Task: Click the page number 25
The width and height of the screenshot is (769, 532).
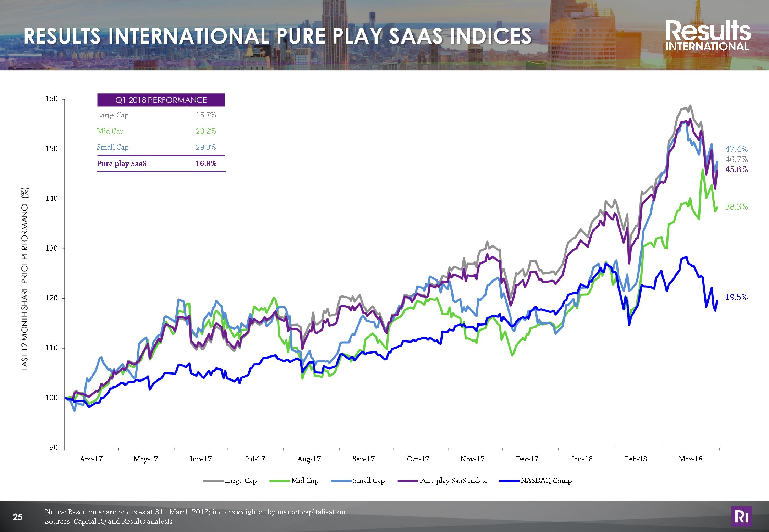Action: point(17,517)
